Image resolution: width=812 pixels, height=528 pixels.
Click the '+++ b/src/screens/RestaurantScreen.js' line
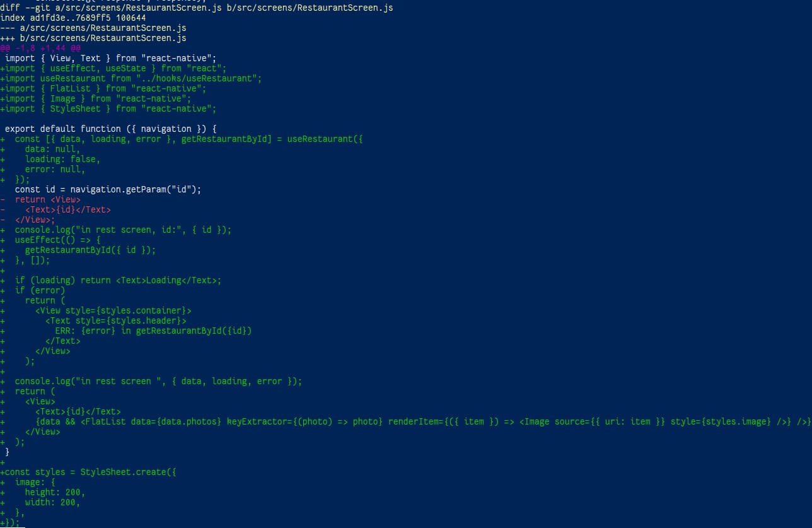(x=93, y=38)
